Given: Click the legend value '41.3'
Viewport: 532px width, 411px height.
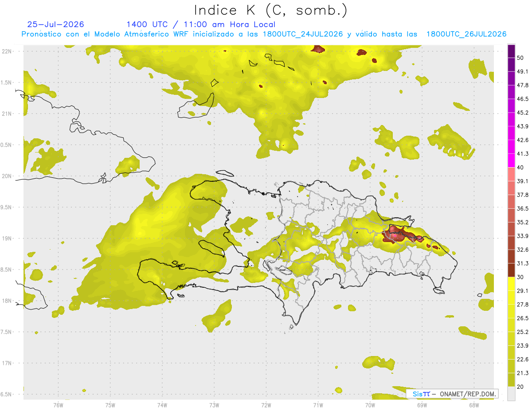Looking at the screenshot, I should click(x=523, y=154).
